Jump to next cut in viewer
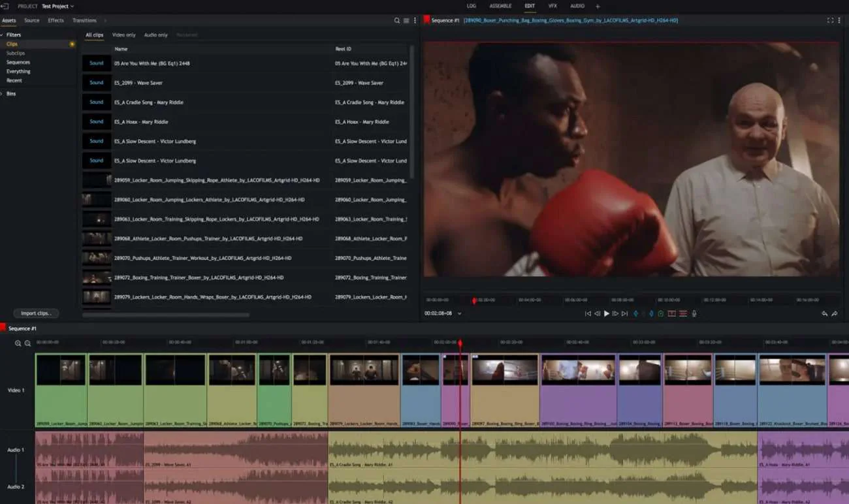Image resolution: width=849 pixels, height=504 pixels. (x=624, y=313)
